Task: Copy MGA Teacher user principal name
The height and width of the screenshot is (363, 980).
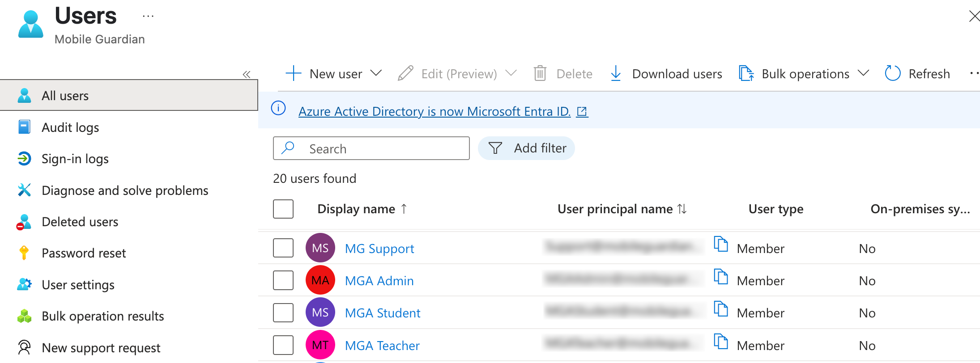Action: [x=720, y=342]
